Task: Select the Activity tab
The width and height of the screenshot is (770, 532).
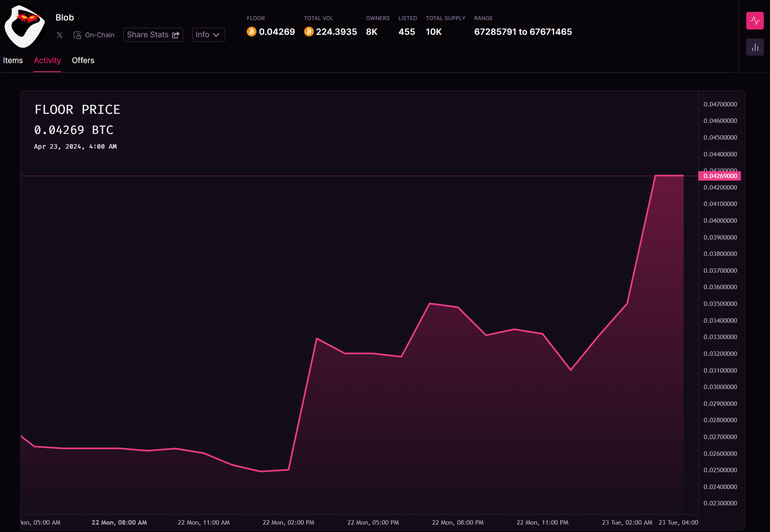Action: (47, 60)
